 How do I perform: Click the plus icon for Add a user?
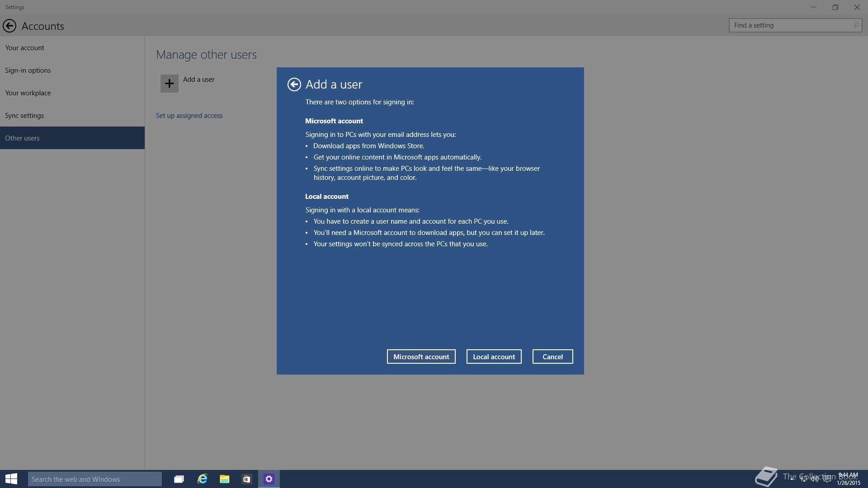click(170, 84)
